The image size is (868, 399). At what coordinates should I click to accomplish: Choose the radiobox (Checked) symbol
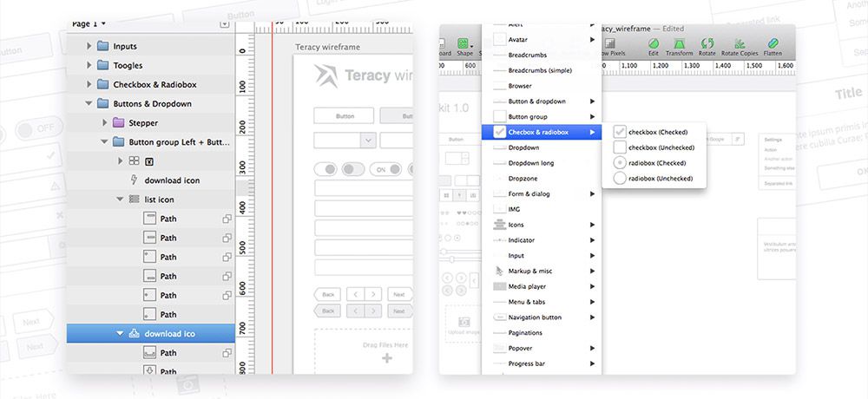(x=658, y=163)
